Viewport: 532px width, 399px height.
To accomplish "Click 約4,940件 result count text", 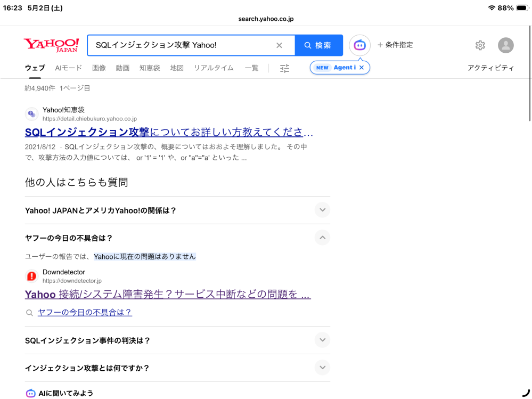I will 40,88.
